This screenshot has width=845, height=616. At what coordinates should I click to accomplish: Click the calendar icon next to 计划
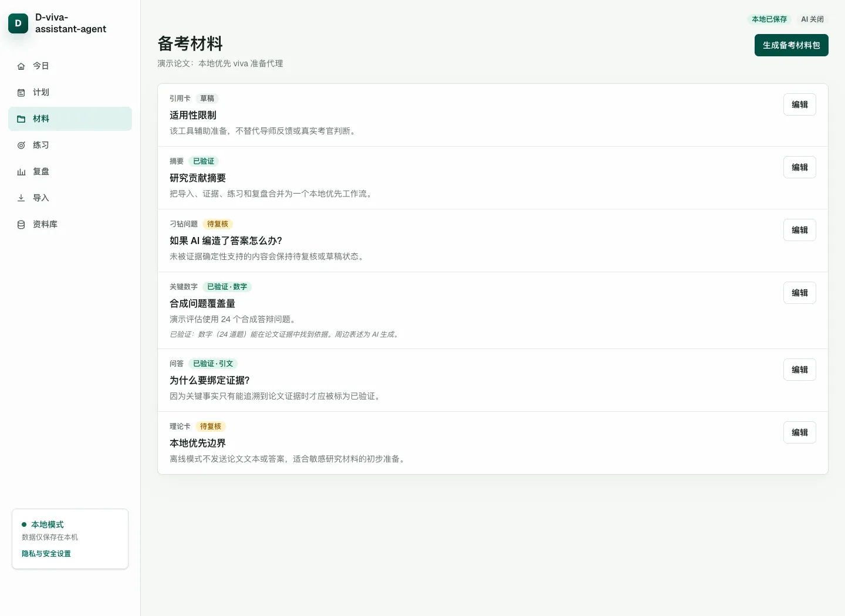pyautogui.click(x=21, y=93)
